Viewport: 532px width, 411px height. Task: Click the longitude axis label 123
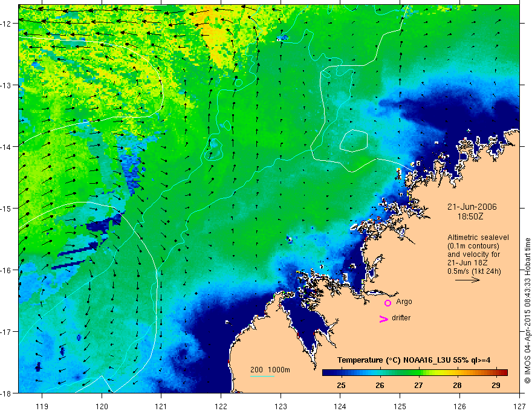pyautogui.click(x=281, y=406)
